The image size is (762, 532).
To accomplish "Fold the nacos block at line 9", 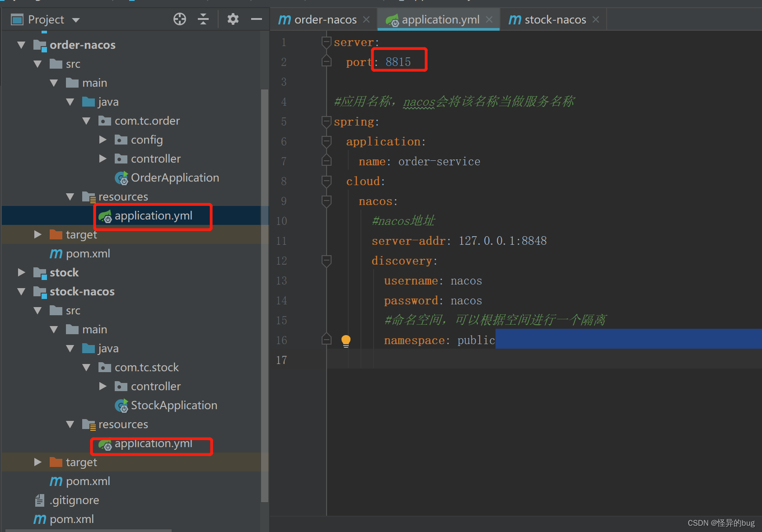I will 327,201.
